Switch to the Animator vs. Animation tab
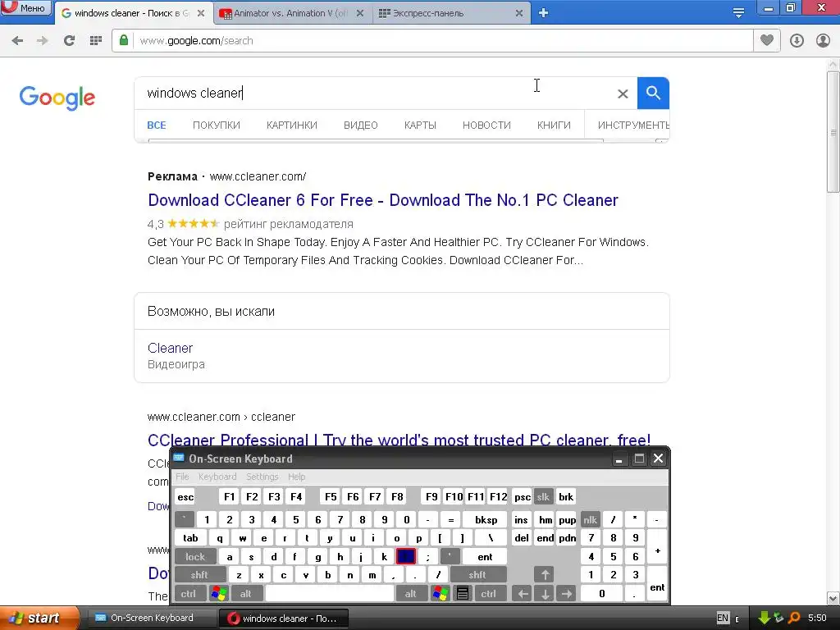840x630 pixels. click(292, 13)
